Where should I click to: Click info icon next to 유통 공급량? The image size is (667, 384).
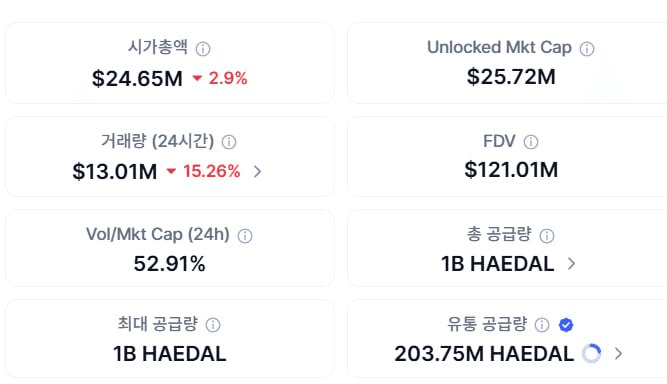pos(542,325)
